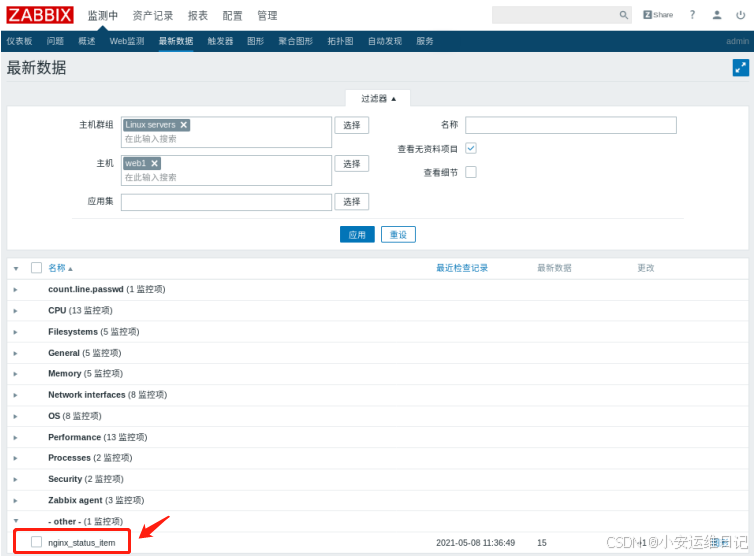Open the 管理 main menu
The image size is (755, 556).
(267, 15)
